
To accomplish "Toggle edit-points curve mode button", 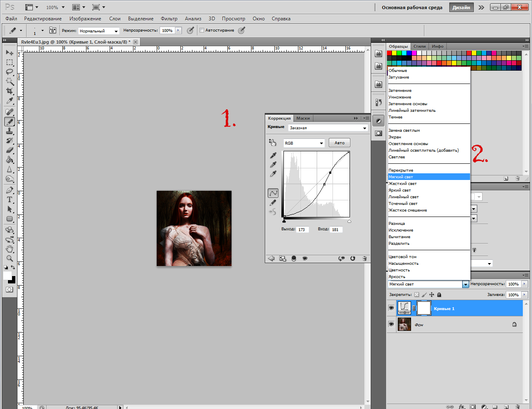I will click(x=273, y=193).
